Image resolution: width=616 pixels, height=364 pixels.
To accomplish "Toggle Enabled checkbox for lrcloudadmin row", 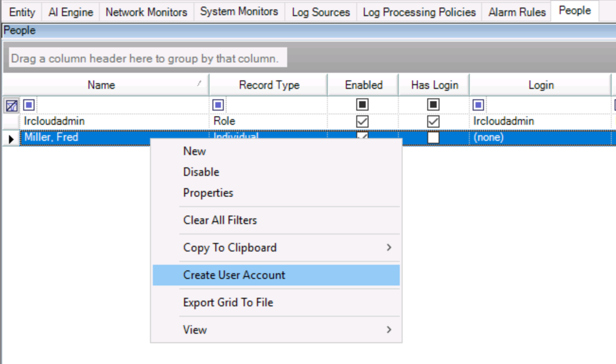I will tap(362, 121).
